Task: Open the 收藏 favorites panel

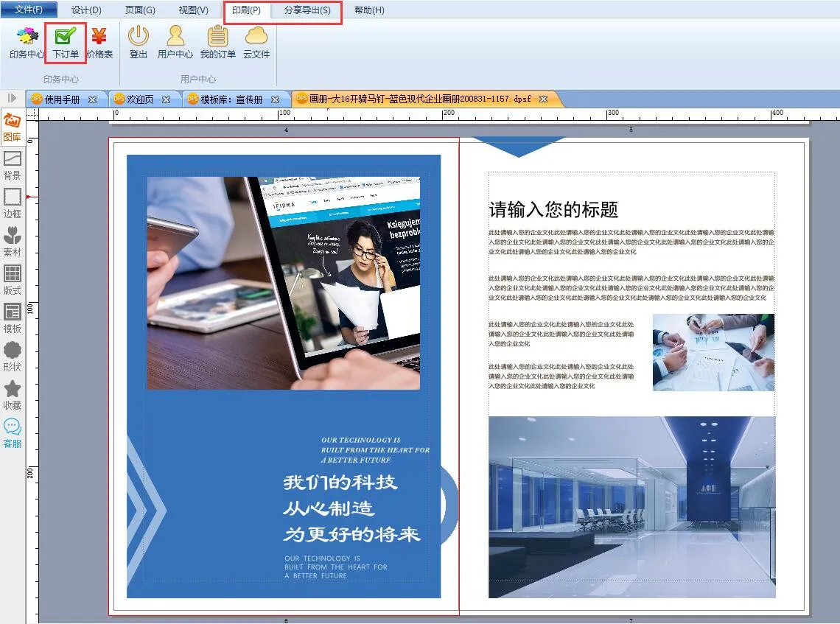Action: [x=13, y=396]
